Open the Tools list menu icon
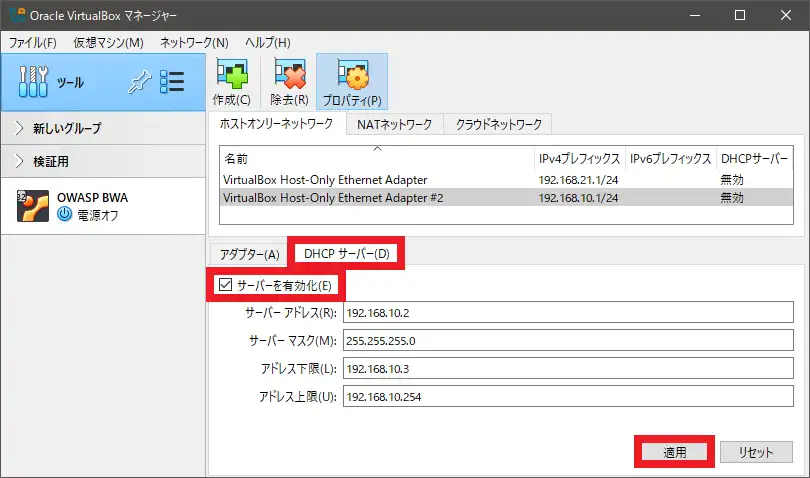The image size is (810, 478). coord(172,82)
